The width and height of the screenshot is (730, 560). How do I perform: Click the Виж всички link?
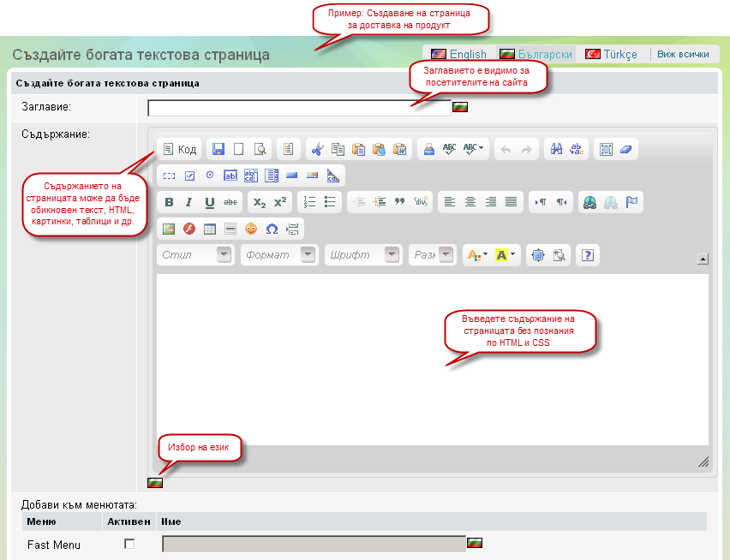(683, 54)
